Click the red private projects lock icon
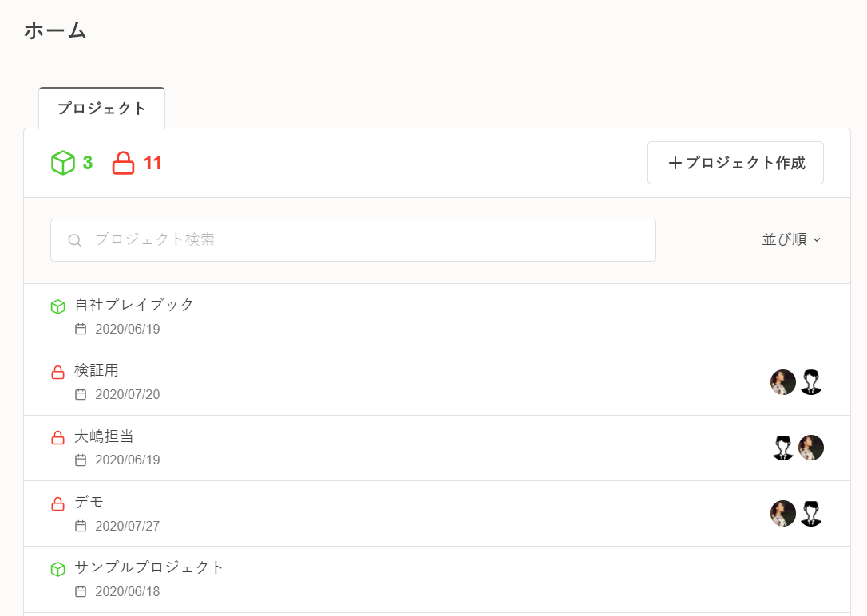Image resolution: width=867 pixels, height=616 pixels. point(123,164)
